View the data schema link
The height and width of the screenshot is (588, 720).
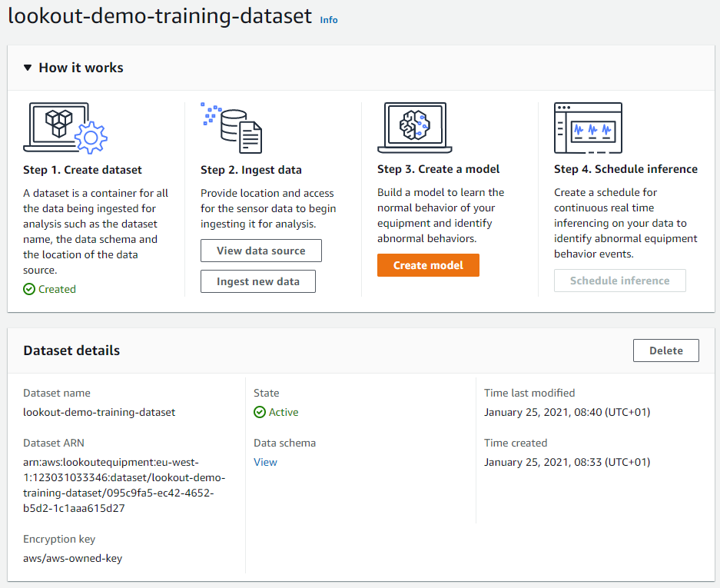(265, 462)
